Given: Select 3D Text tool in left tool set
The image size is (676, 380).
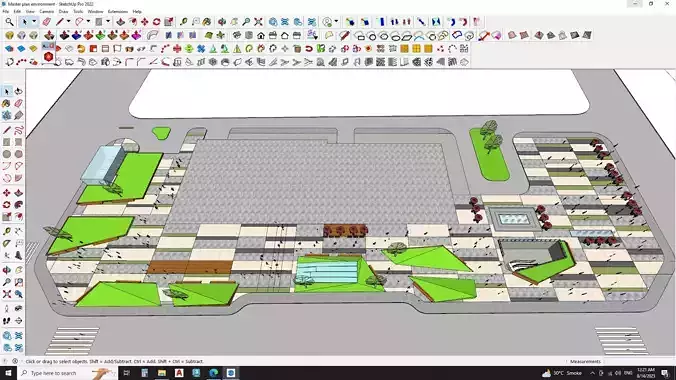Looking at the screenshot, I should point(19,255).
